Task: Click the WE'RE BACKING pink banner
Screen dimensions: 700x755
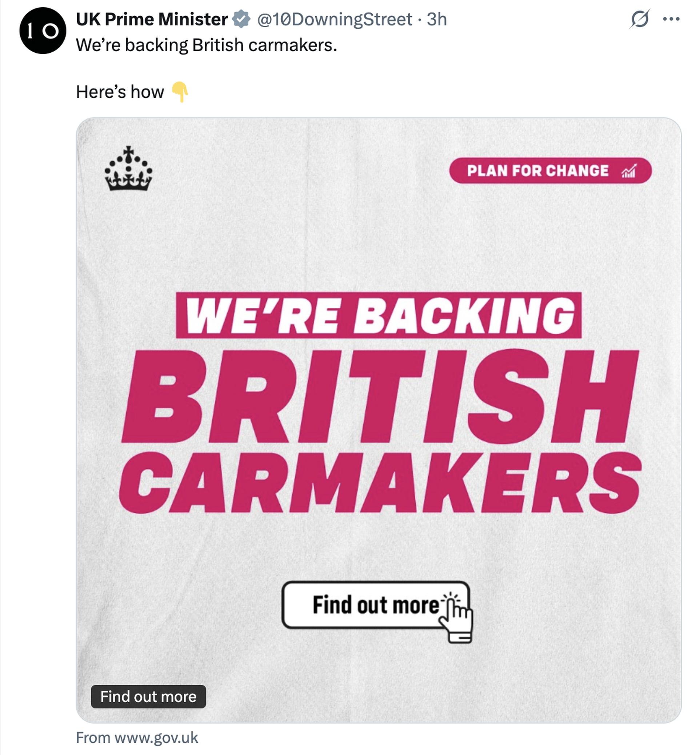Action: [x=379, y=316]
